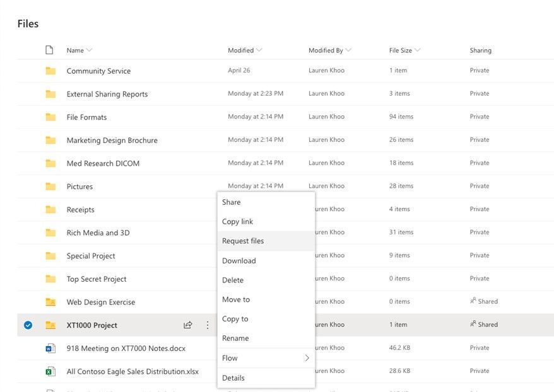Click the File Formats folder icon

click(50, 117)
